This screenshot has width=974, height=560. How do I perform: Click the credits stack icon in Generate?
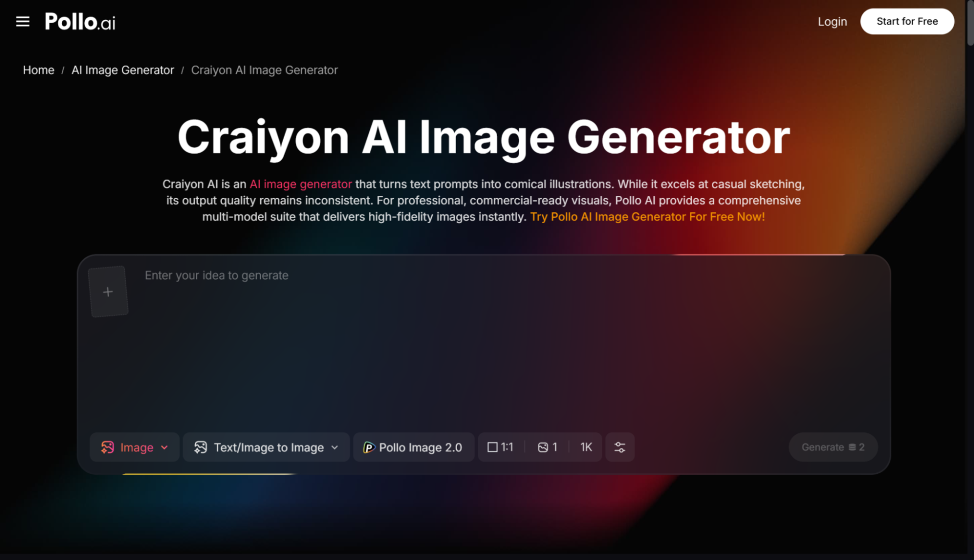click(x=852, y=447)
